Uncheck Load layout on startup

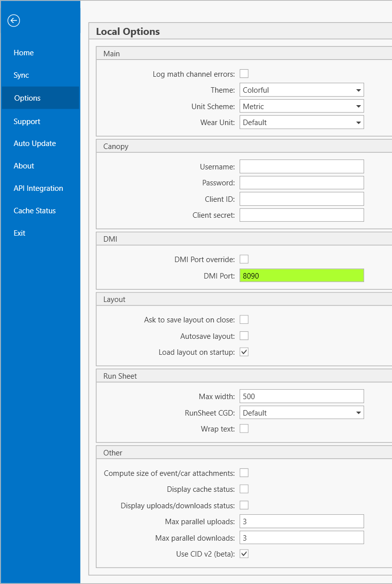pos(244,352)
